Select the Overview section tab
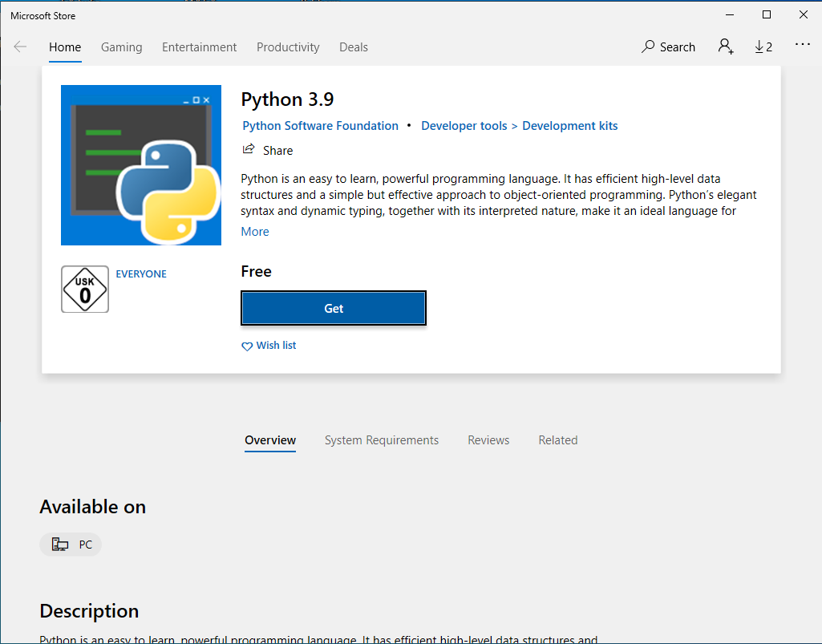This screenshot has width=822, height=644. pyautogui.click(x=270, y=440)
